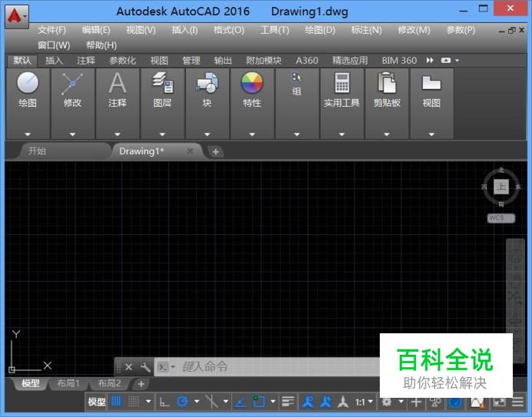
Task: Open the 剪贴板 (Clipboard) panel icon
Action: [387, 84]
